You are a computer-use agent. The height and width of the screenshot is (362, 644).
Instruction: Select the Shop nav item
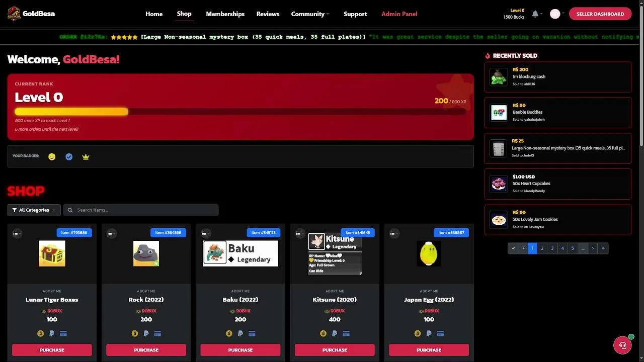pos(184,14)
